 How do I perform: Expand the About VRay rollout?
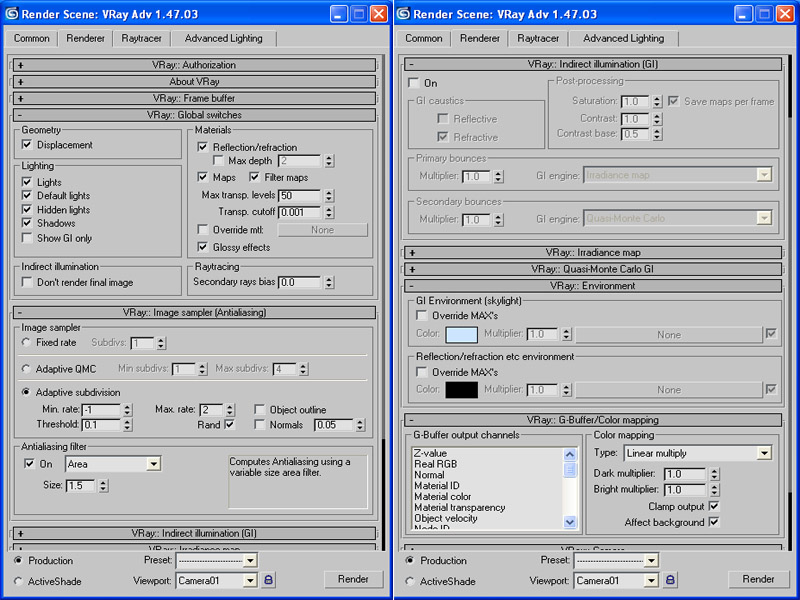[194, 82]
